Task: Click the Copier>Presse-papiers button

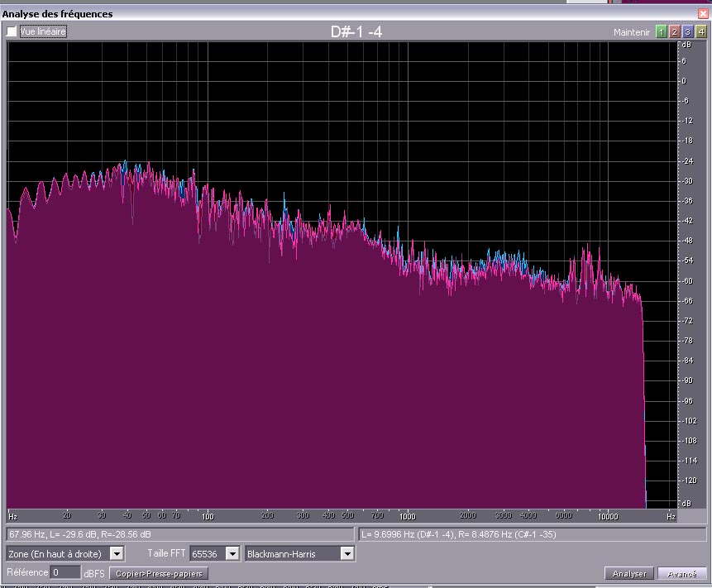Action: point(159,573)
